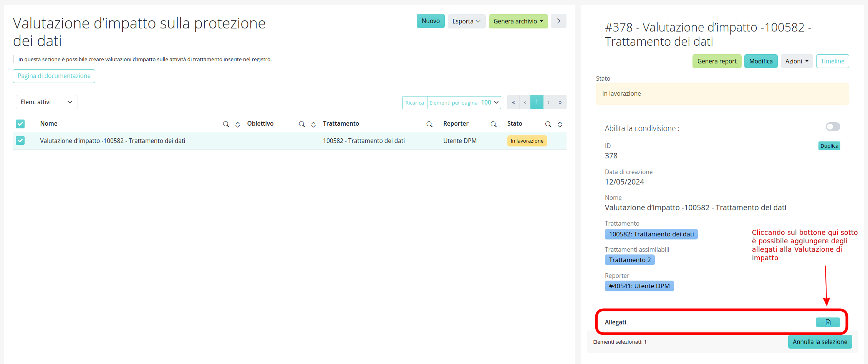Click the Genera report button

(x=717, y=61)
